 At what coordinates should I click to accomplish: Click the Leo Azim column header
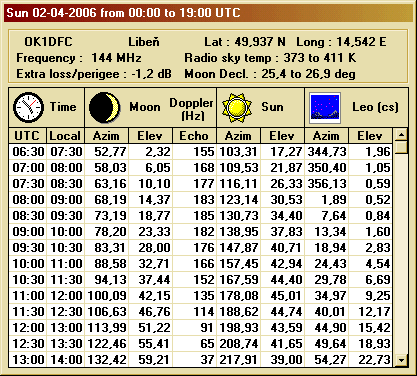click(326, 136)
